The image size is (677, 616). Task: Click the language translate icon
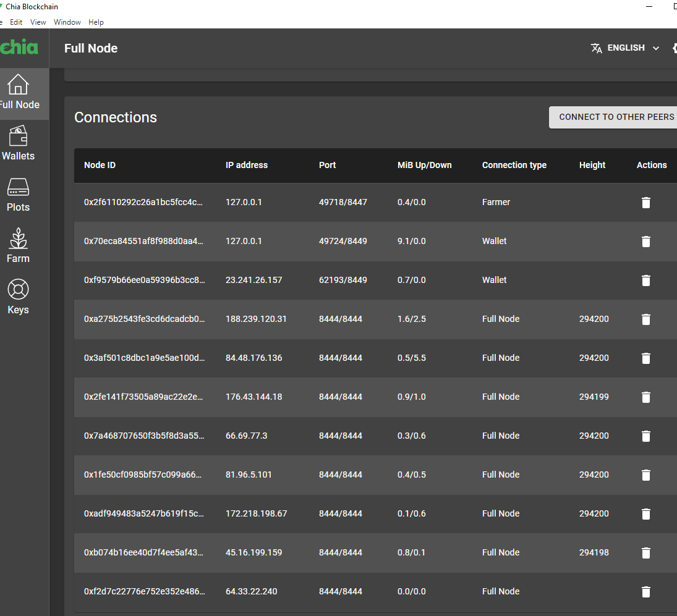pyautogui.click(x=596, y=48)
